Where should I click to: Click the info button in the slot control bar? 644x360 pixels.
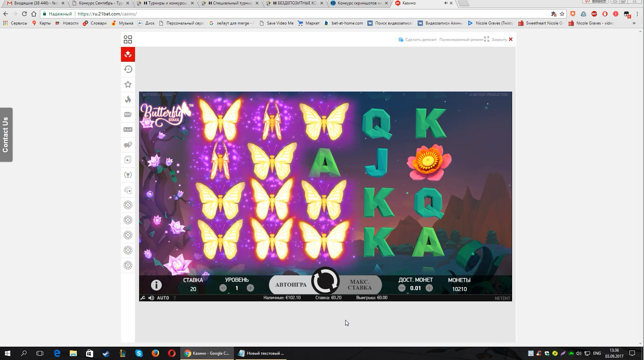tap(156, 285)
